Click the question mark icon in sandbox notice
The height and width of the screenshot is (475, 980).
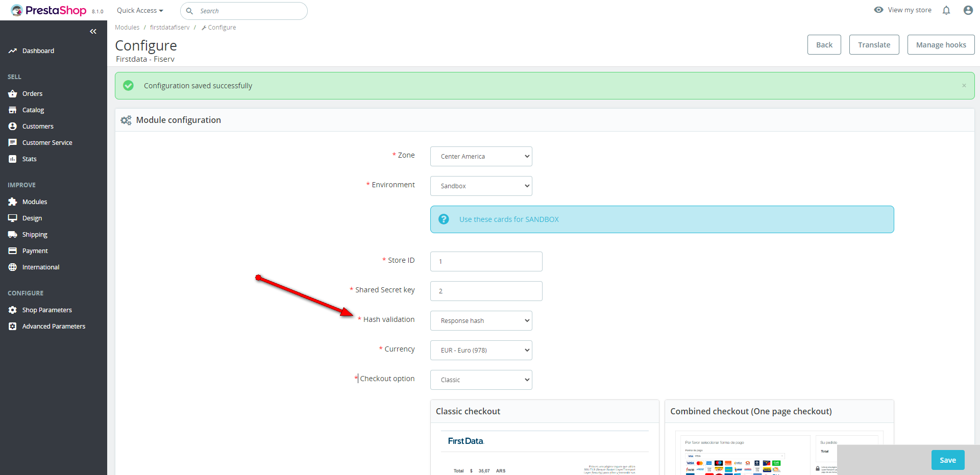[x=444, y=219]
